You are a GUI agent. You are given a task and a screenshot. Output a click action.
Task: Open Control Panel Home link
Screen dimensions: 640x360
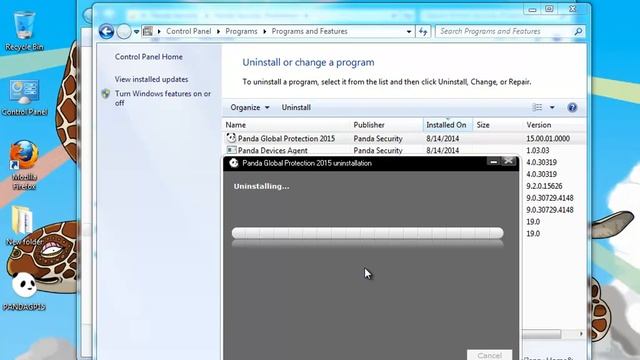[149, 57]
